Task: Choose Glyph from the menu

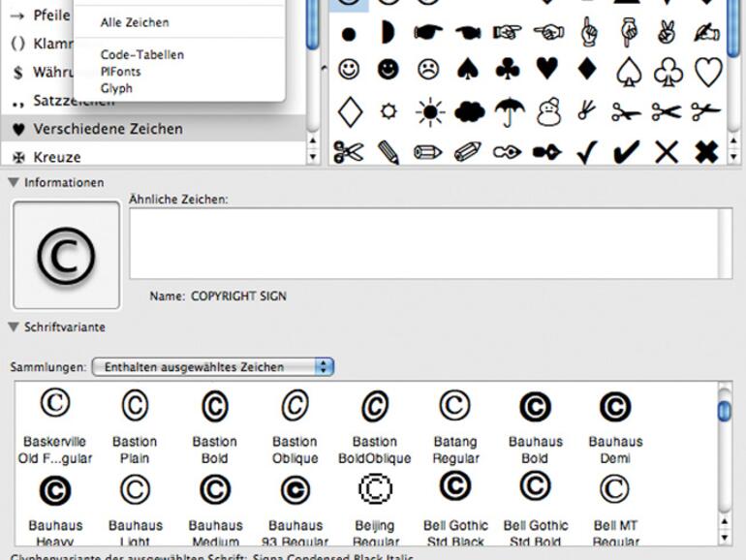Action: (116, 88)
